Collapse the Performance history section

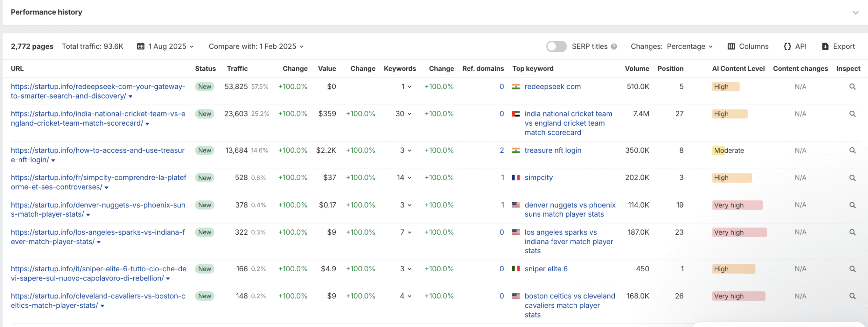pos(855,13)
